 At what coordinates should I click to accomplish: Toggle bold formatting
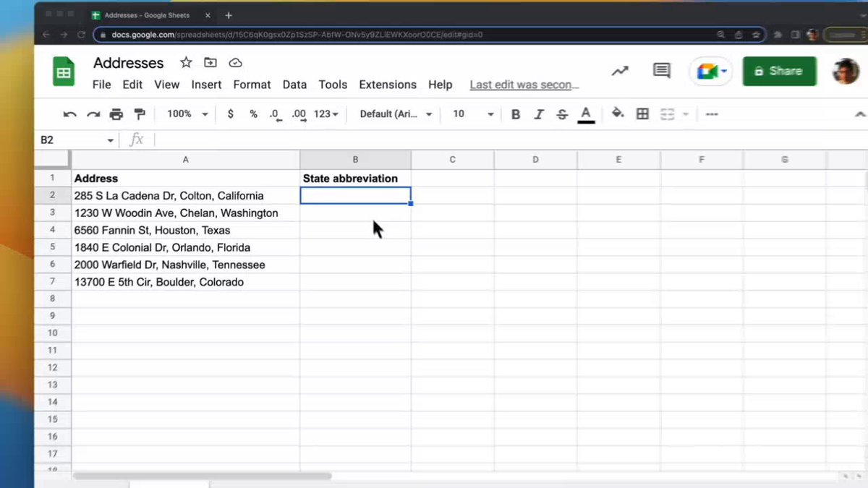pyautogui.click(x=516, y=114)
